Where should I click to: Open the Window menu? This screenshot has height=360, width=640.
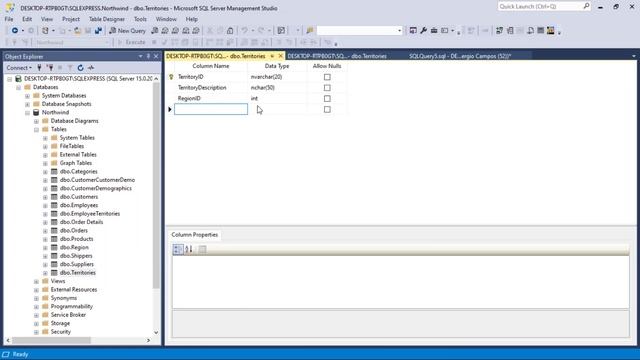click(x=166, y=19)
